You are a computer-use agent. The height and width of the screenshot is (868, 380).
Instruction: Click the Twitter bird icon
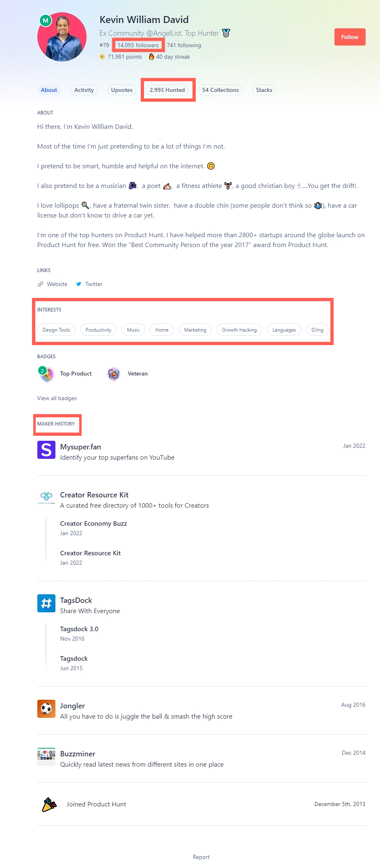click(79, 284)
